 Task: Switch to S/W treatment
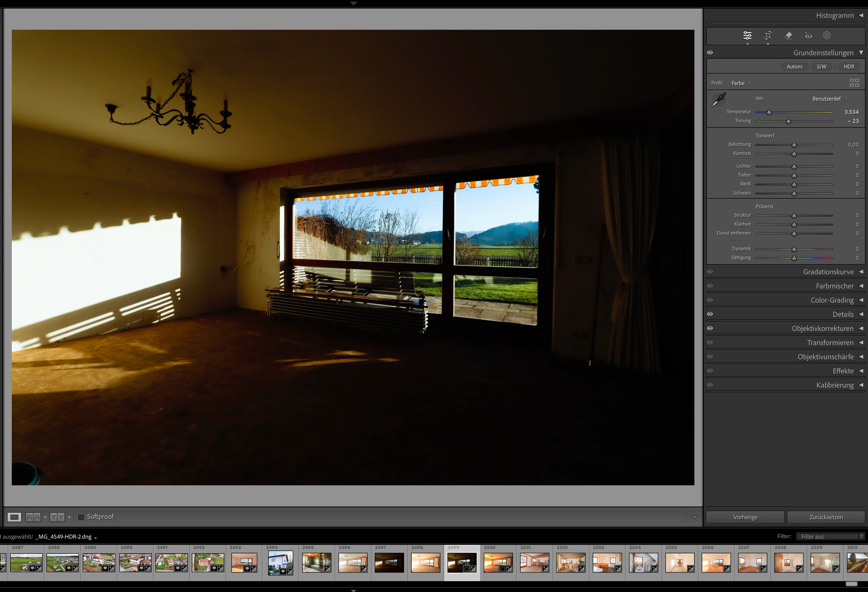(x=821, y=67)
